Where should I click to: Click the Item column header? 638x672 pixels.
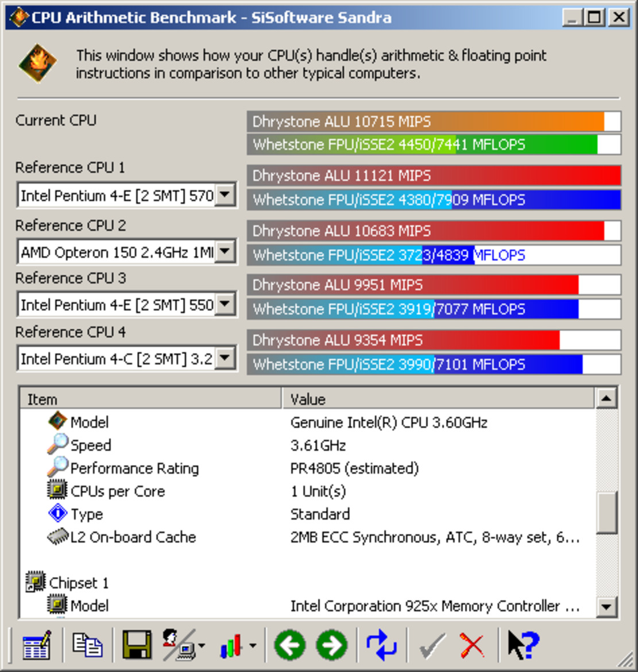(x=151, y=399)
